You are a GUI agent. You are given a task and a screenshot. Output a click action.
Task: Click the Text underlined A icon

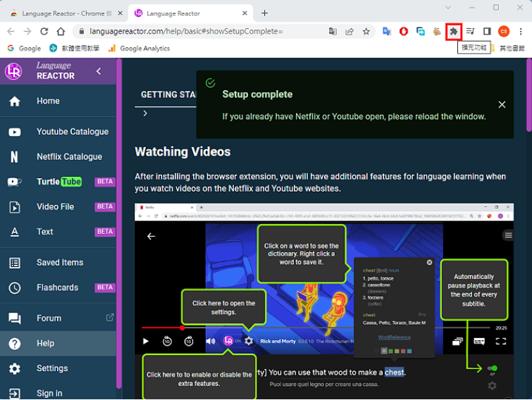tap(15, 232)
